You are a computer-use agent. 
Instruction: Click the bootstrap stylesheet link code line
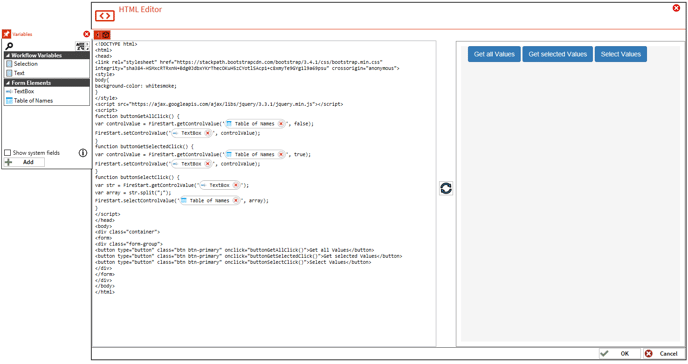pos(247,65)
